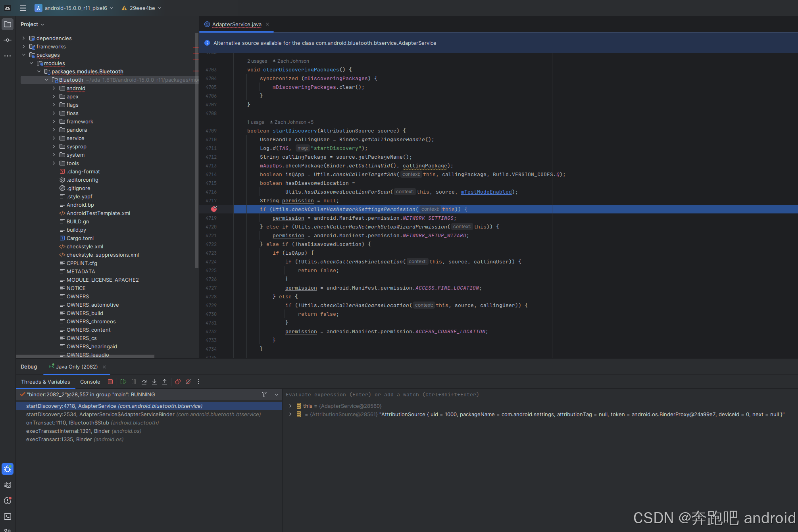Toggle breakpoint on the startDiscovery line
The width and height of the screenshot is (798, 532).
[x=214, y=130]
